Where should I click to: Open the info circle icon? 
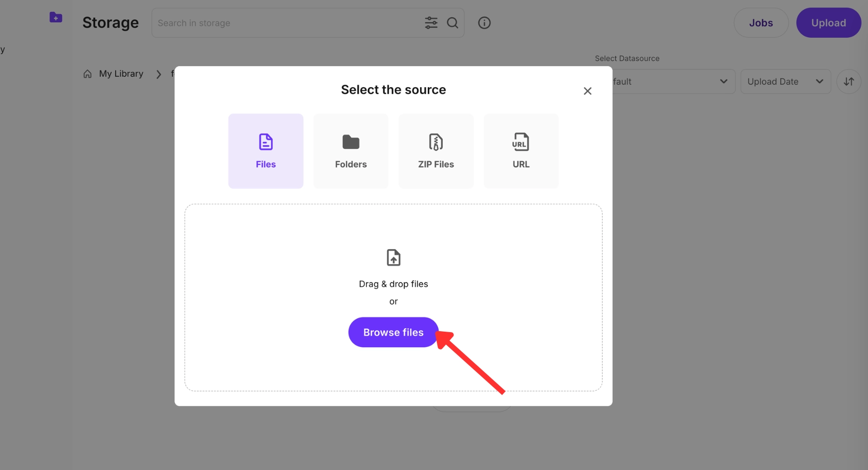[484, 23]
